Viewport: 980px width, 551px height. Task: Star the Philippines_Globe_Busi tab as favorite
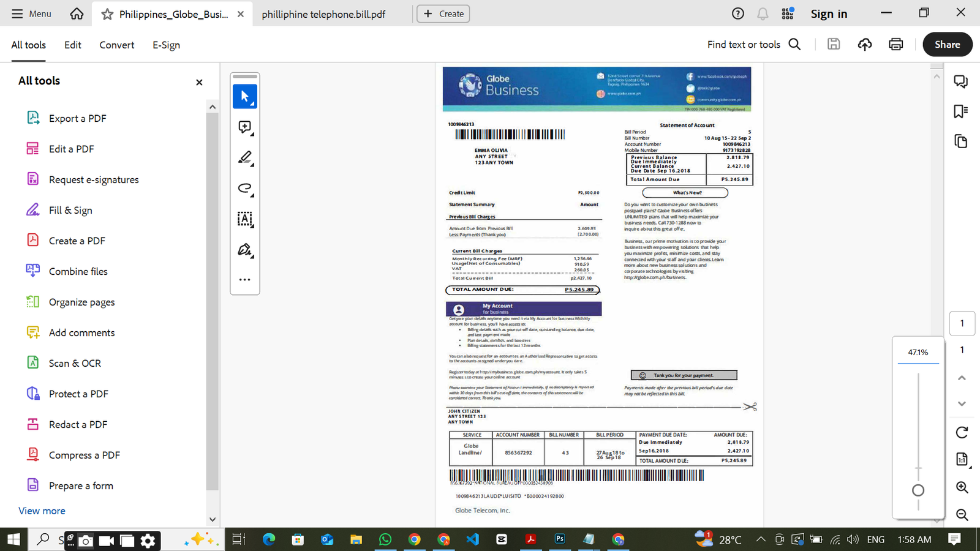107,14
